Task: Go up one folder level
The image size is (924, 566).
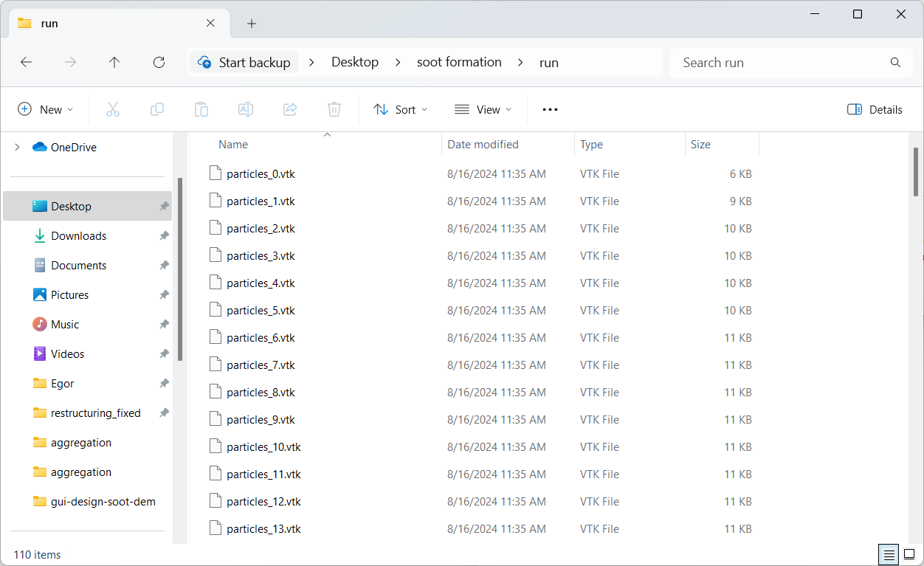Action: pyautogui.click(x=114, y=63)
